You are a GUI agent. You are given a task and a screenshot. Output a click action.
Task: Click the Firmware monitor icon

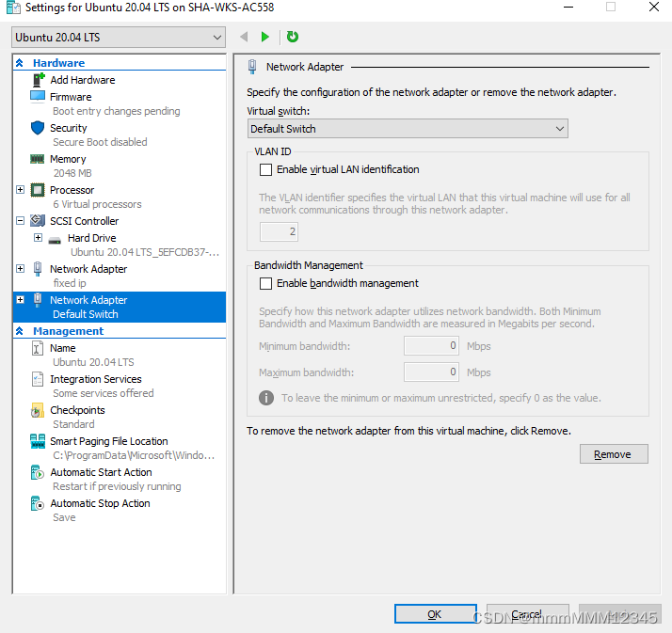(38, 96)
